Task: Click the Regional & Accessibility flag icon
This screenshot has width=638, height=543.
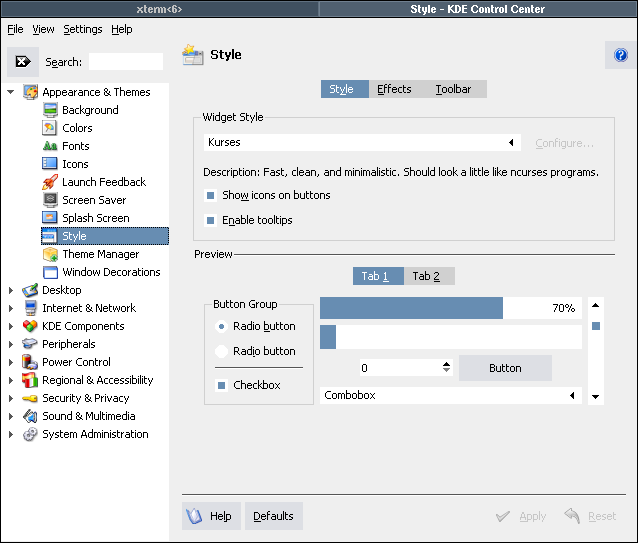Action: click(30, 380)
